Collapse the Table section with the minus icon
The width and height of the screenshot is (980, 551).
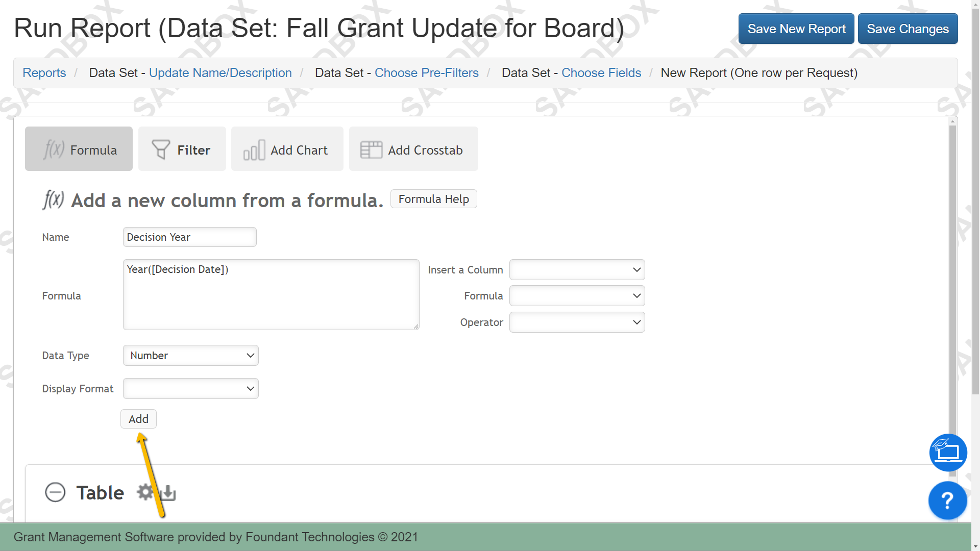pos(55,492)
